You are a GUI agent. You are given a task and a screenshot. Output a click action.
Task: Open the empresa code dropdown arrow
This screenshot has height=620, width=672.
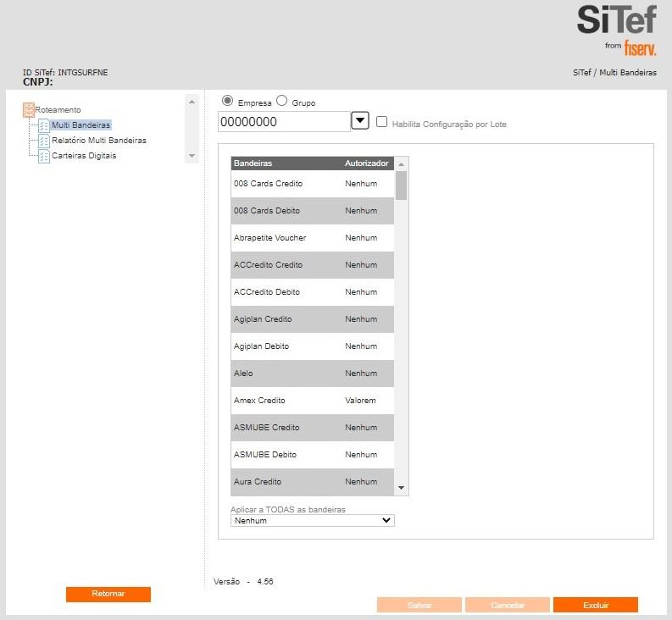(360, 121)
